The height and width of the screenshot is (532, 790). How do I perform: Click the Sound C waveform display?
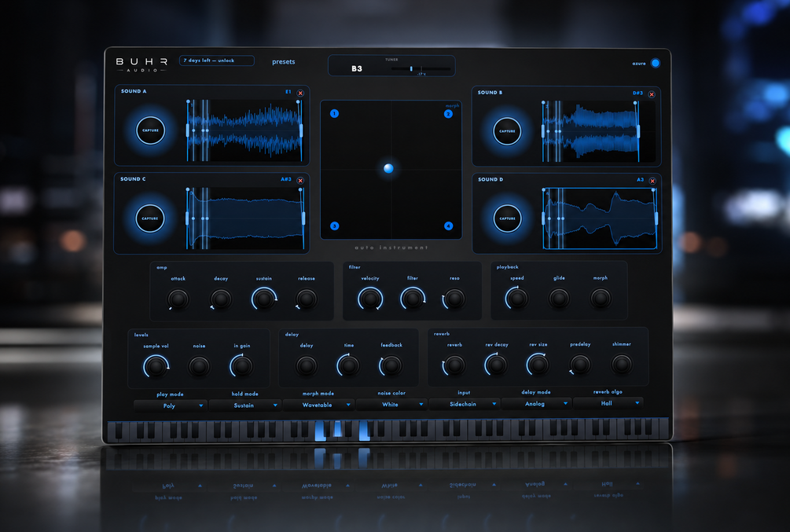[x=244, y=218]
